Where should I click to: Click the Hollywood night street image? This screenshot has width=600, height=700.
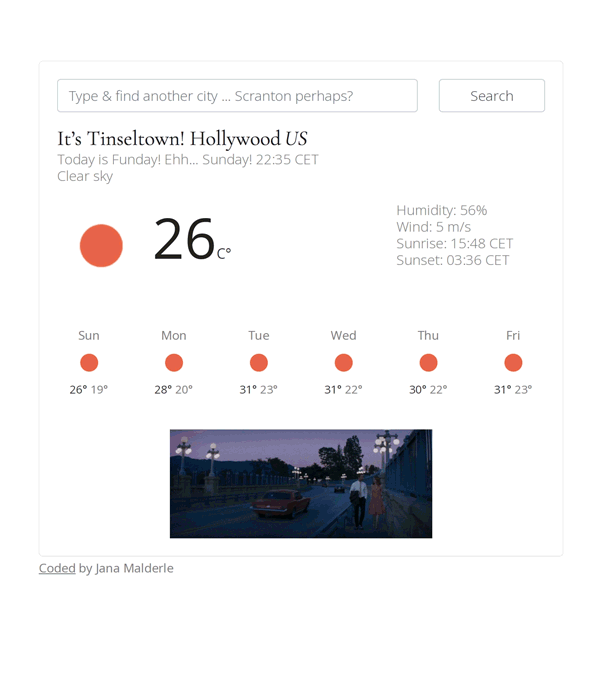301,484
